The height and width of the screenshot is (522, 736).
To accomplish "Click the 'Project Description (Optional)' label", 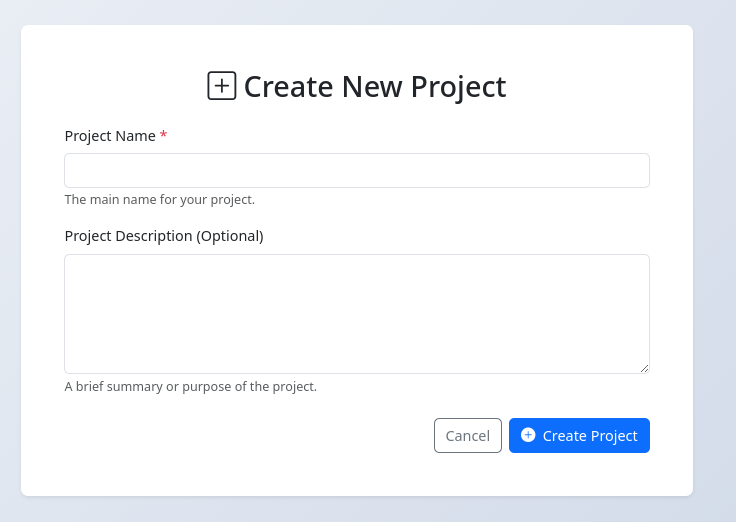I will 164,236.
